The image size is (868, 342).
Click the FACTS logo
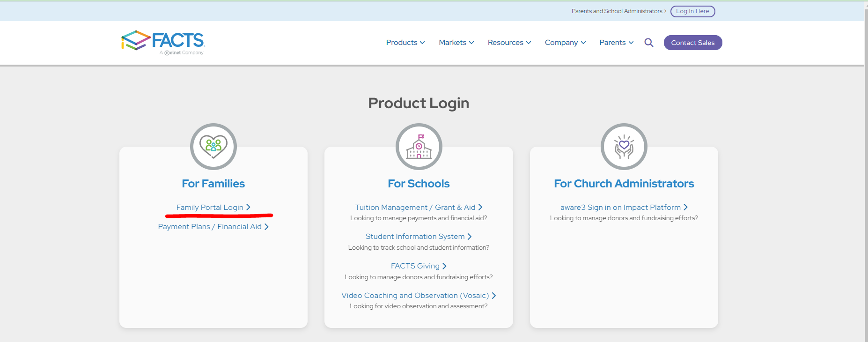[163, 43]
